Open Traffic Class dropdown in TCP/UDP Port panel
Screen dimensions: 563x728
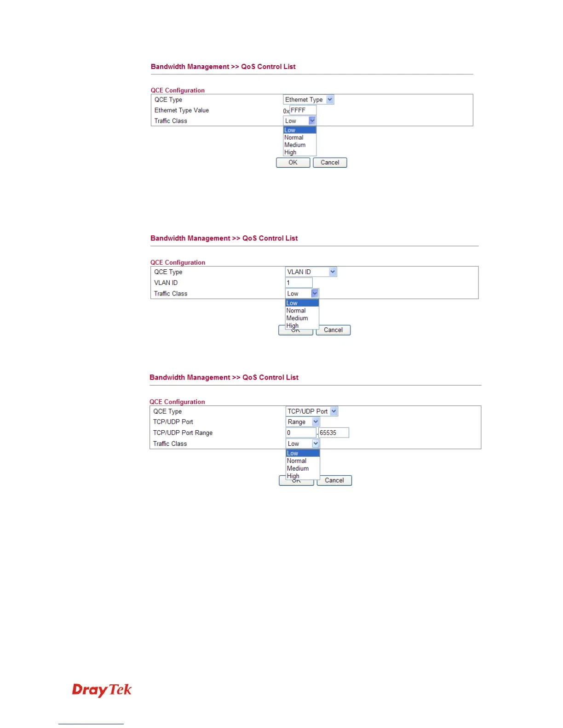coord(303,444)
